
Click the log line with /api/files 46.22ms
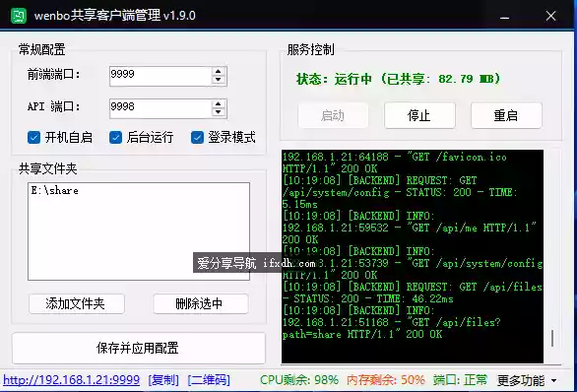pyautogui.click(x=412, y=293)
